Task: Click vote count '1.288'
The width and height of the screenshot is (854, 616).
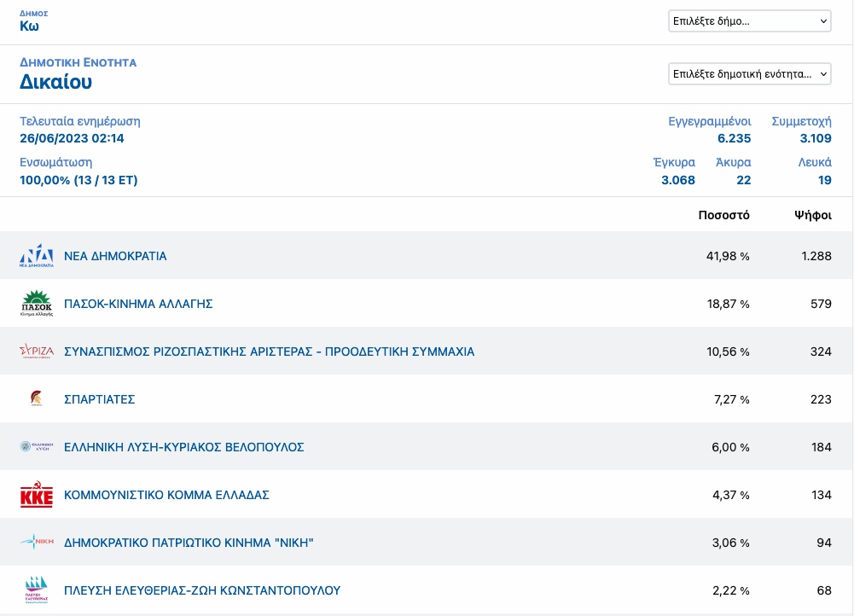Action: (816, 256)
